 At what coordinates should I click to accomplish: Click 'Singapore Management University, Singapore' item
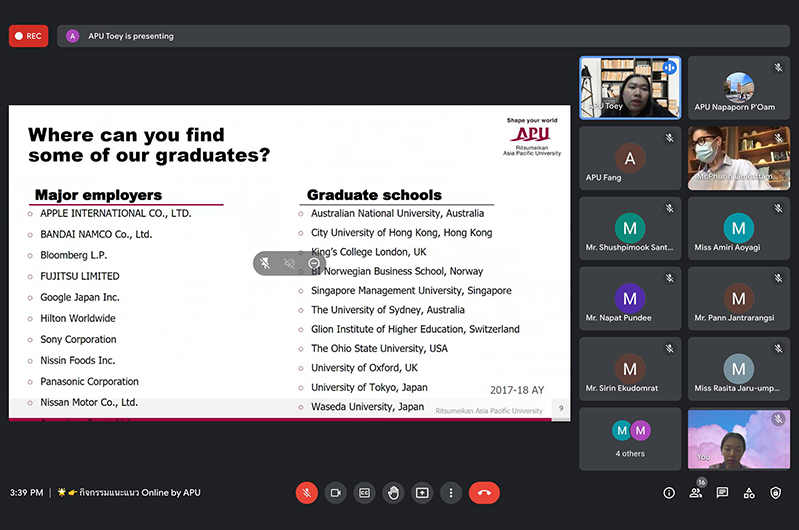411,290
